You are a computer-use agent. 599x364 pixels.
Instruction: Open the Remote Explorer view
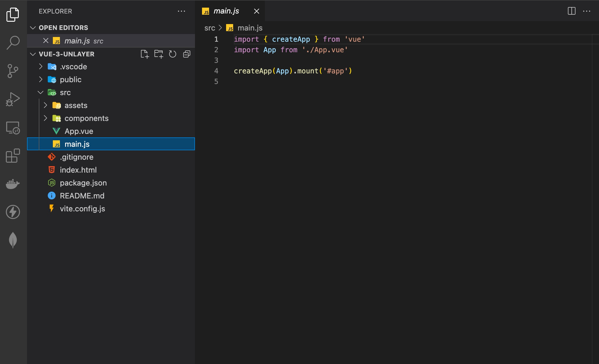pyautogui.click(x=13, y=128)
